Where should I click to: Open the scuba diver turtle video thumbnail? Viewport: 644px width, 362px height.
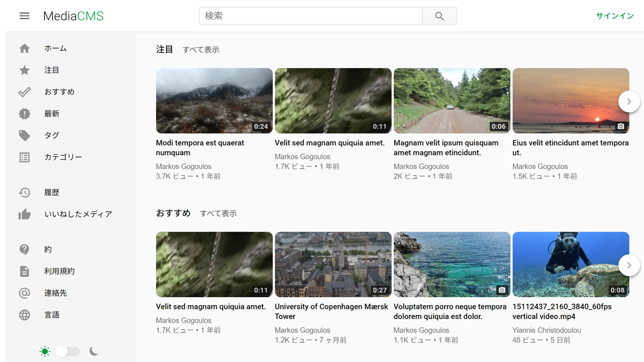click(570, 264)
